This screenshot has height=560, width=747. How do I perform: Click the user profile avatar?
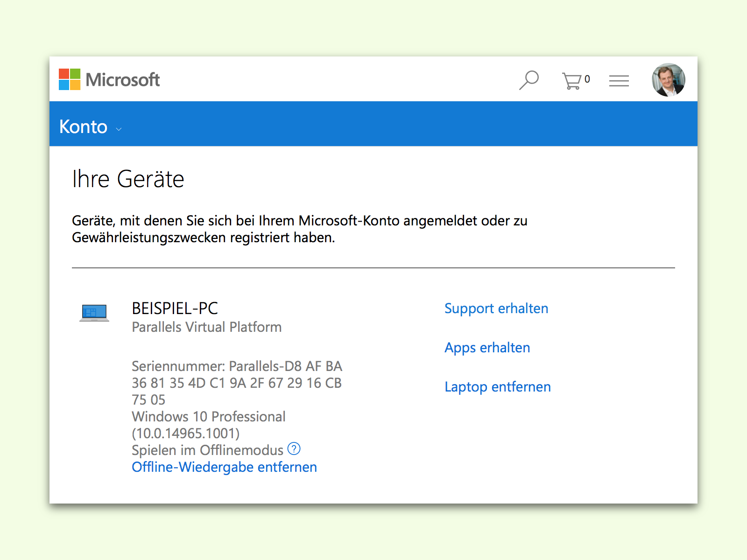point(669,80)
